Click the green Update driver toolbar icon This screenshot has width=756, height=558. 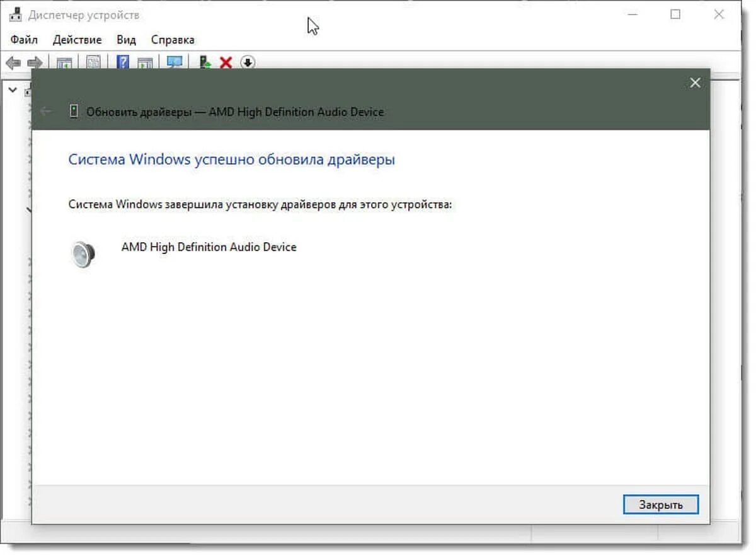(x=204, y=62)
